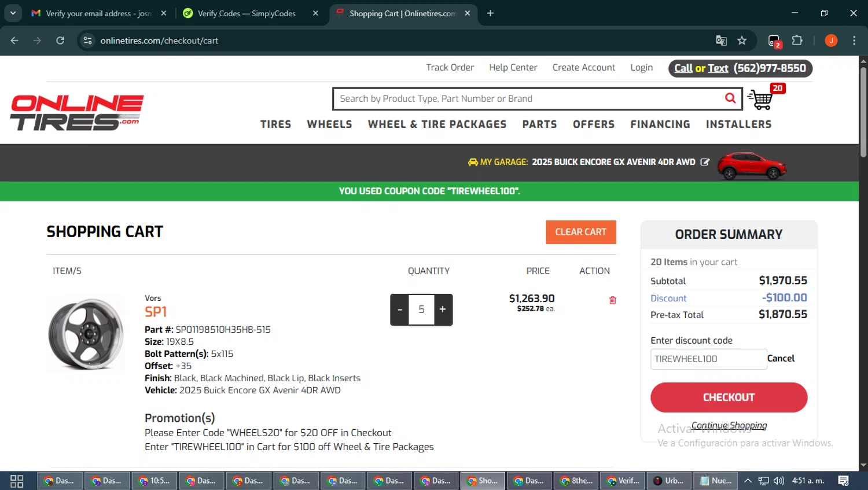Viewport: 868px width, 490px height.
Task: Open the TIRES menu
Action: click(275, 124)
